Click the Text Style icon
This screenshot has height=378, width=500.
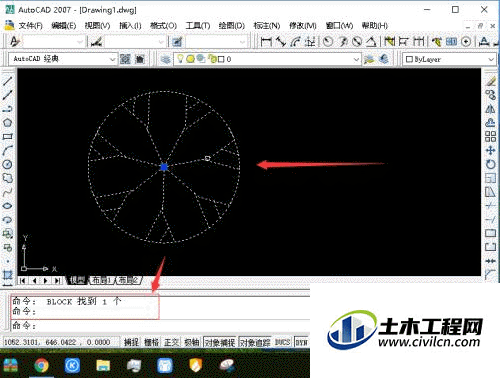[14, 42]
